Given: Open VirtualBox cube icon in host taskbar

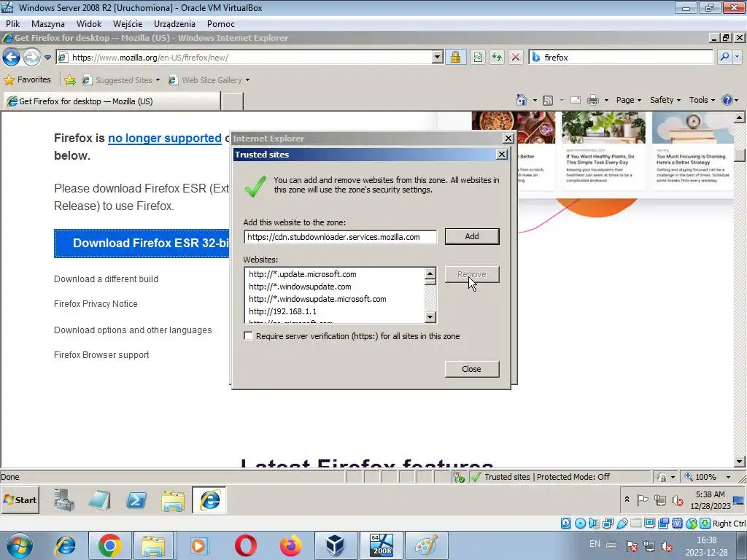Looking at the screenshot, I should pos(336,545).
